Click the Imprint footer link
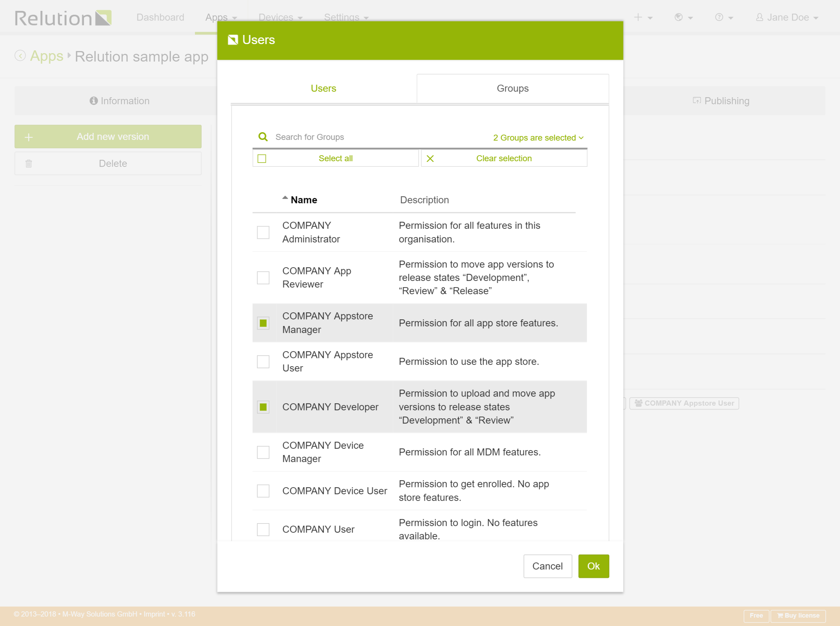This screenshot has width=840, height=626. (x=154, y=614)
